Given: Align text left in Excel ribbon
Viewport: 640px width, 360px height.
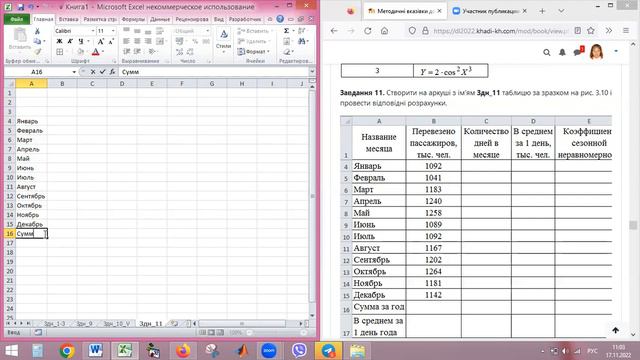Looking at the screenshot, I should [x=126, y=41].
